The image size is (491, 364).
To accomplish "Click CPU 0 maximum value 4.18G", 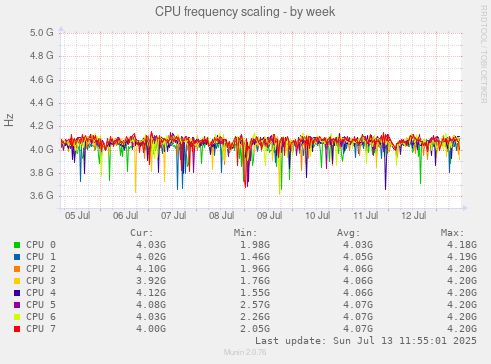I will (462, 245).
